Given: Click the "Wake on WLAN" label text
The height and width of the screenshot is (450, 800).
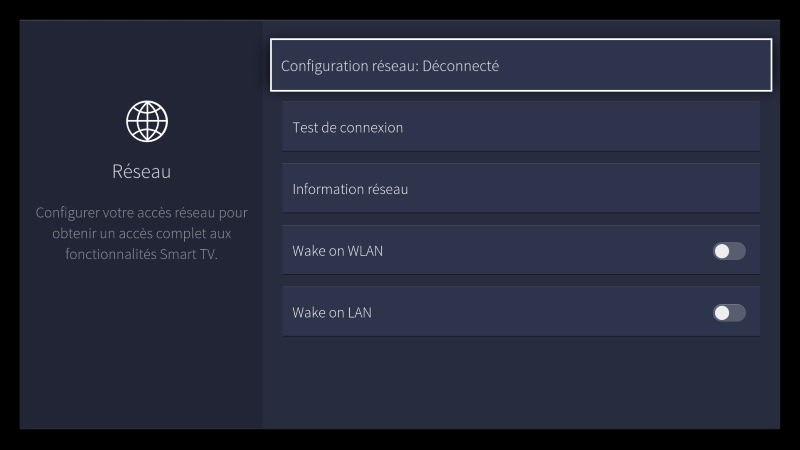Looking at the screenshot, I should tap(337, 251).
